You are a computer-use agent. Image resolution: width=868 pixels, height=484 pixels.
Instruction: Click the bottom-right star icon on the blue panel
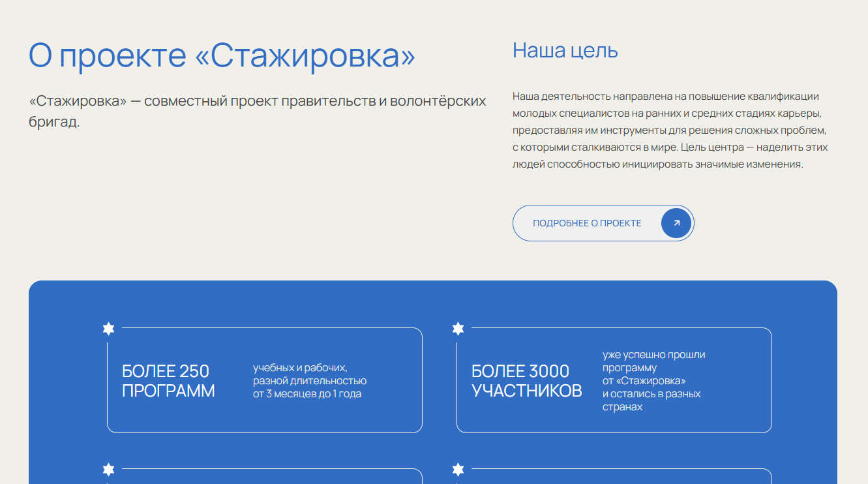coord(458,468)
